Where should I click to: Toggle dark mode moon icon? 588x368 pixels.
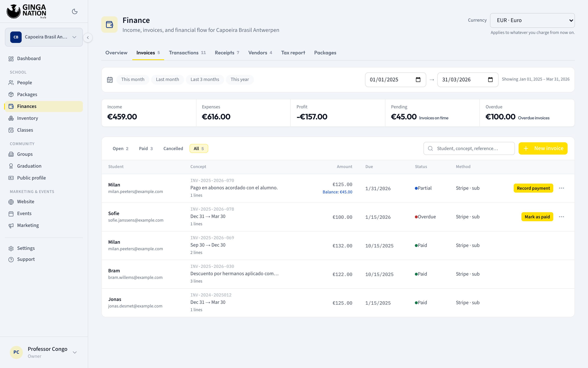click(75, 11)
